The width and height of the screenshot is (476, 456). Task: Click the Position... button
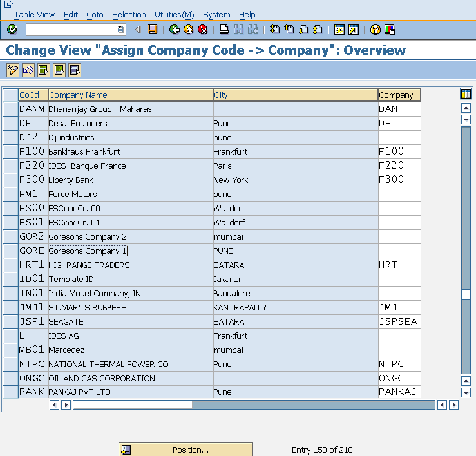click(186, 450)
